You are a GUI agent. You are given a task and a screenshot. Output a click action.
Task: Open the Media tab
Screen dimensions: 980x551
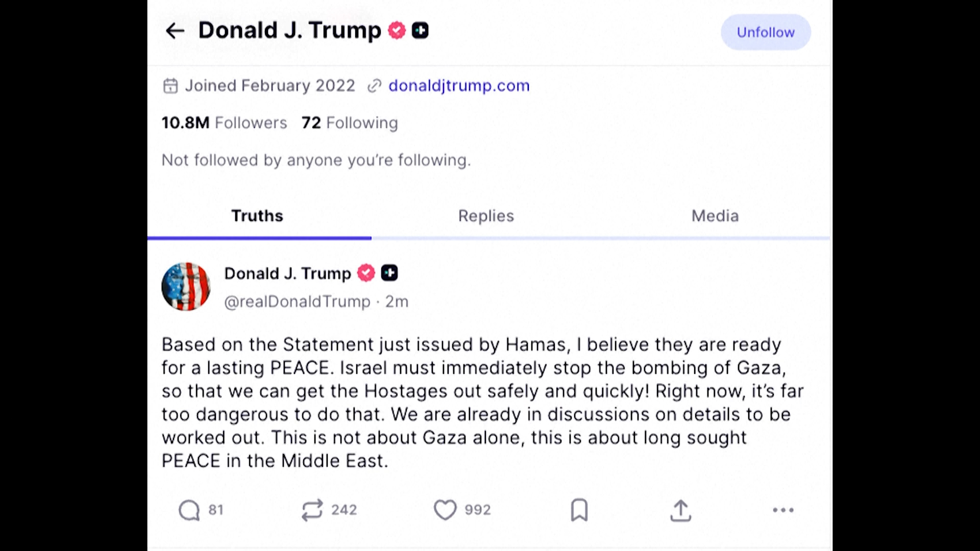click(715, 216)
